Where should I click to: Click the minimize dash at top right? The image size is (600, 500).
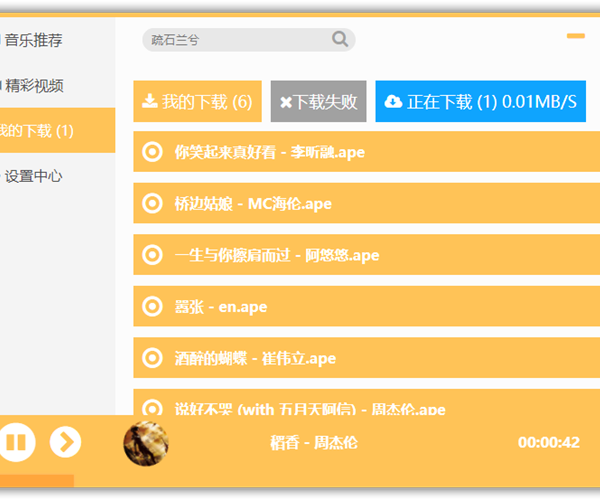575,36
